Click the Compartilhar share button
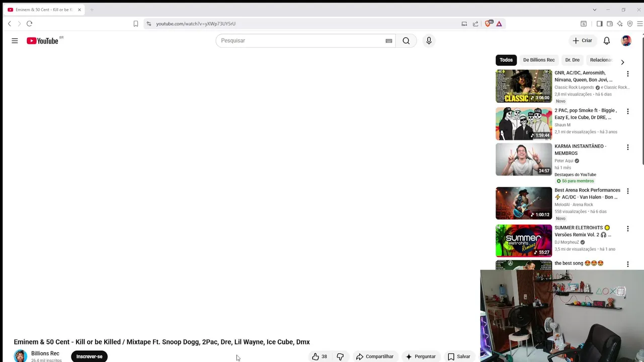The width and height of the screenshot is (644, 362). pyautogui.click(x=375, y=356)
